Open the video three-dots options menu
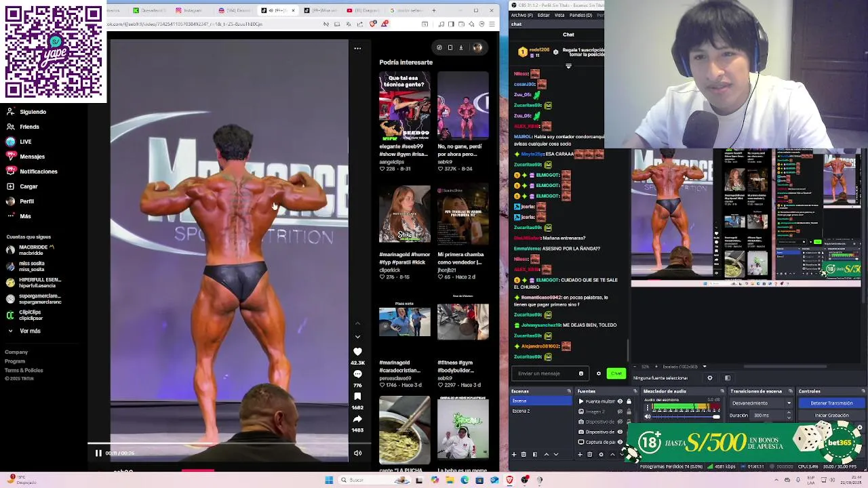Screen dimensions: 868x488 357,48
